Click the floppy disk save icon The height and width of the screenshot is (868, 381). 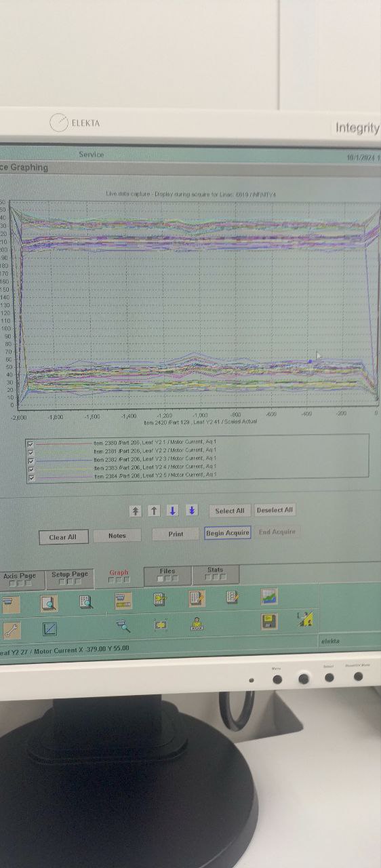269,621
